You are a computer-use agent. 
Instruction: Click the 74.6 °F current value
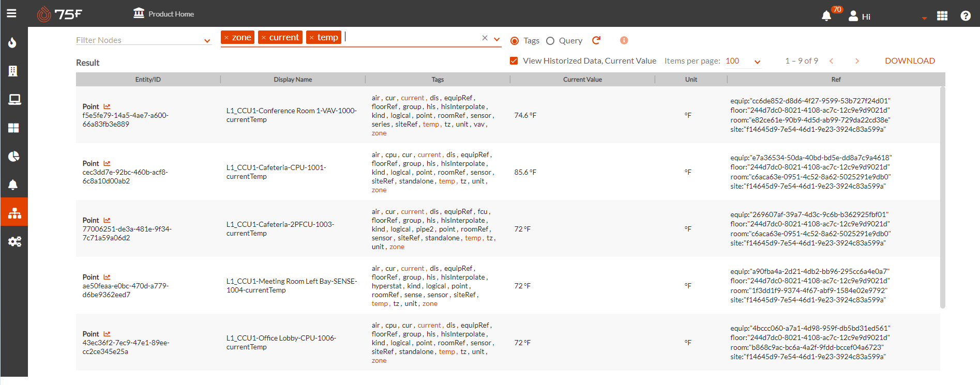[525, 115]
